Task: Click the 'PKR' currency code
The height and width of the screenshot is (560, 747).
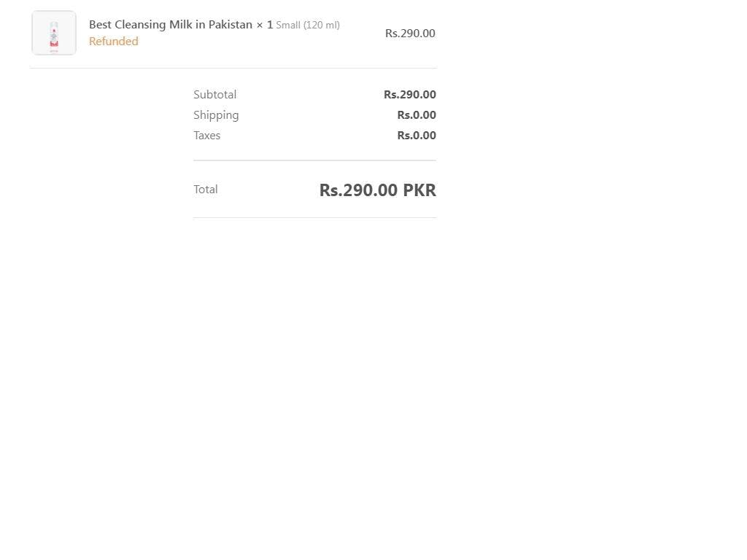Action: [x=419, y=190]
